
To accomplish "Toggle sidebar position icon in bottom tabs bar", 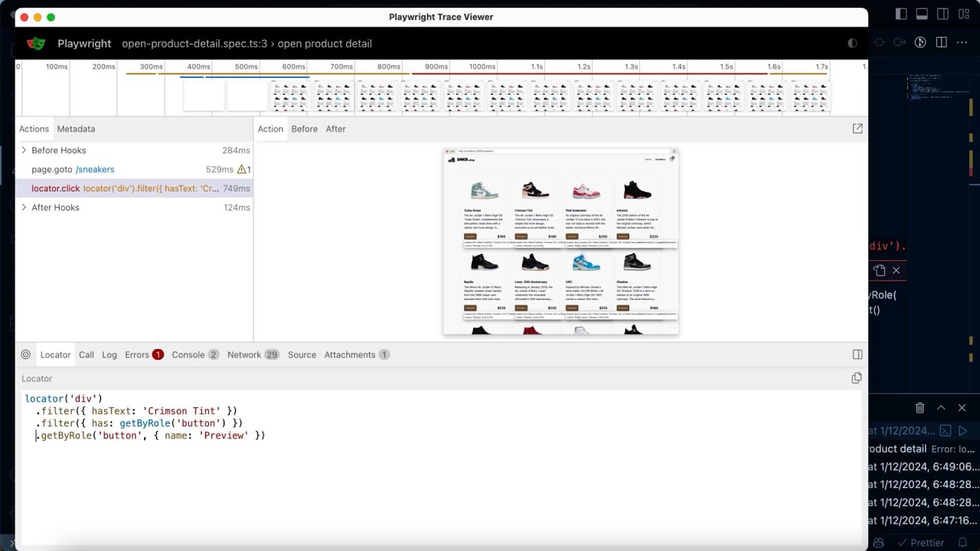I will tap(857, 354).
